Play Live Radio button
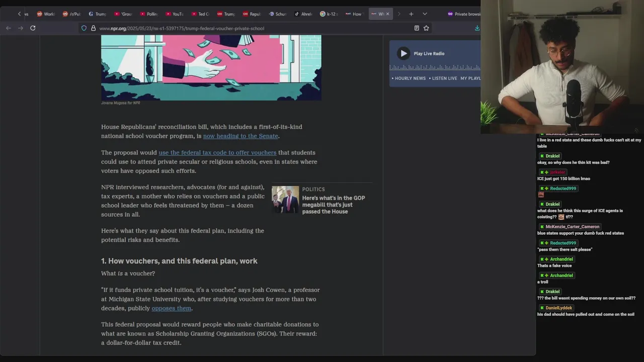The width and height of the screenshot is (644, 362). (404, 53)
